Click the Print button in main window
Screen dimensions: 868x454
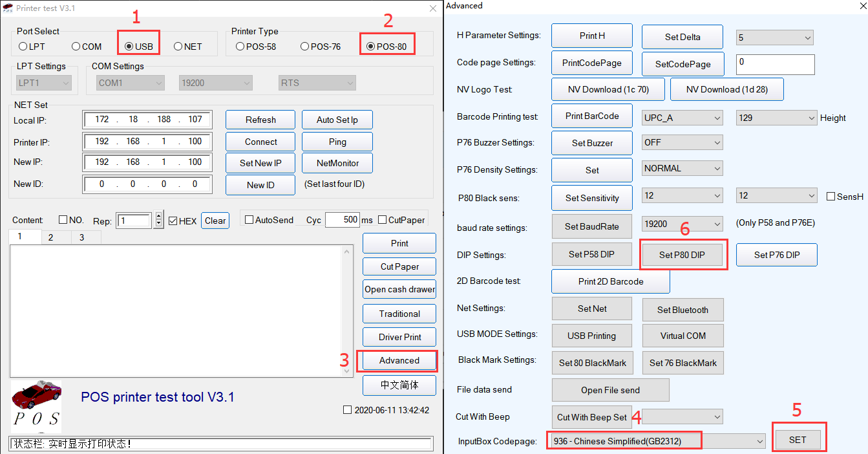click(x=399, y=243)
